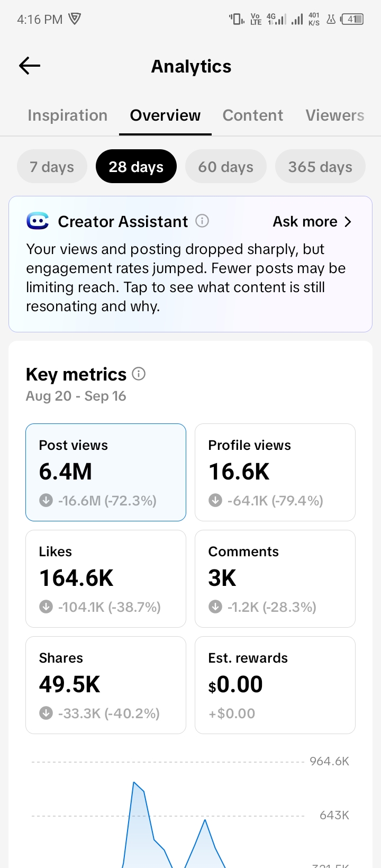Viewport: 381px width, 868px height.
Task: Tap the down-arrow icon under Likes
Action: pyautogui.click(x=46, y=607)
